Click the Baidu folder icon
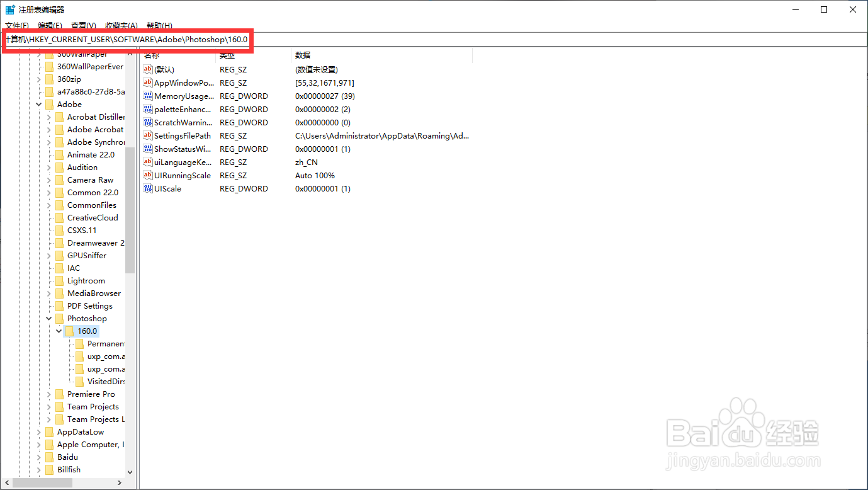The width and height of the screenshot is (868, 490). click(x=50, y=457)
